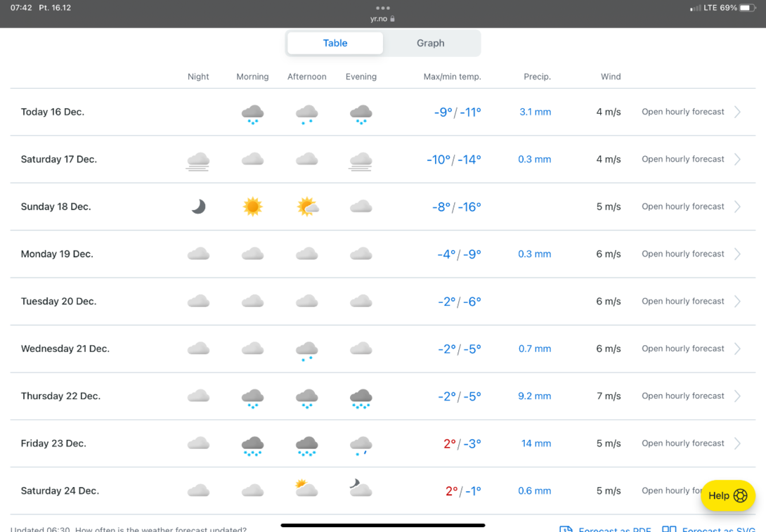
Task: Expand the chevron for Saturday 17 Dec. row
Action: point(738,160)
